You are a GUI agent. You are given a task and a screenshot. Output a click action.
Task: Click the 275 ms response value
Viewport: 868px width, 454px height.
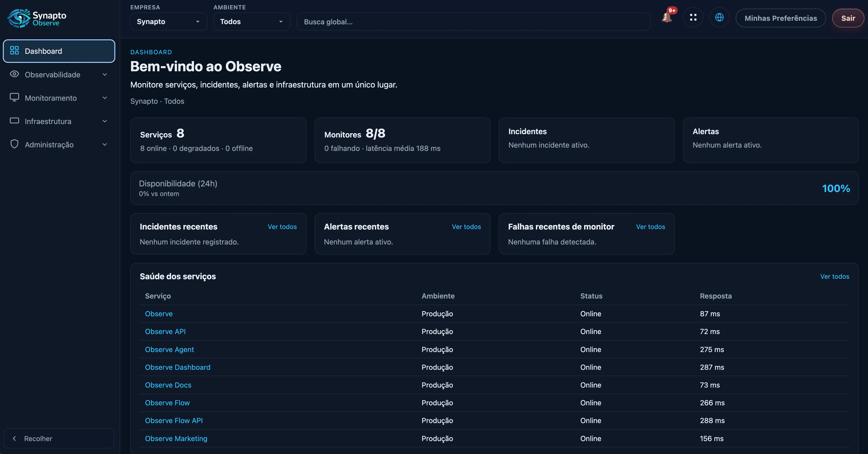712,350
